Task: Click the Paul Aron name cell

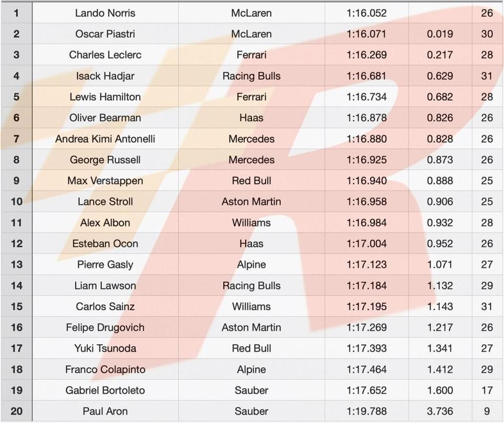Action: click(x=105, y=411)
